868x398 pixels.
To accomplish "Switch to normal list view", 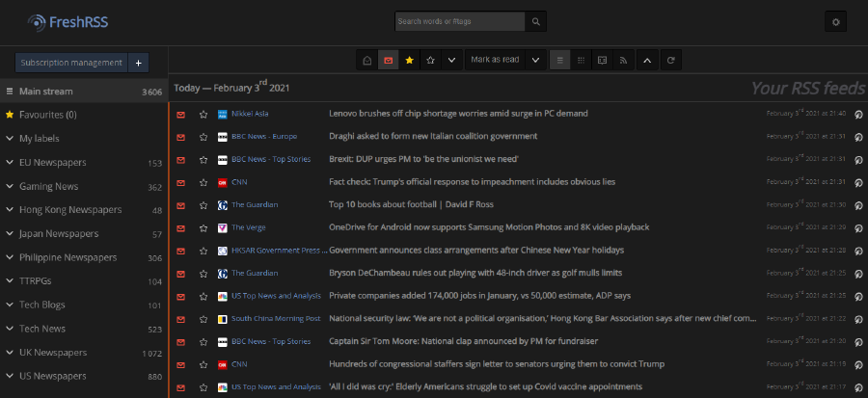I will click(559, 61).
